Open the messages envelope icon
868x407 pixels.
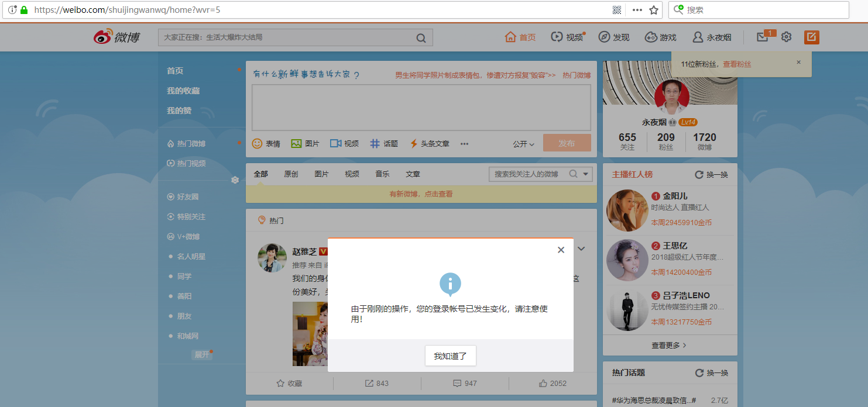point(763,37)
